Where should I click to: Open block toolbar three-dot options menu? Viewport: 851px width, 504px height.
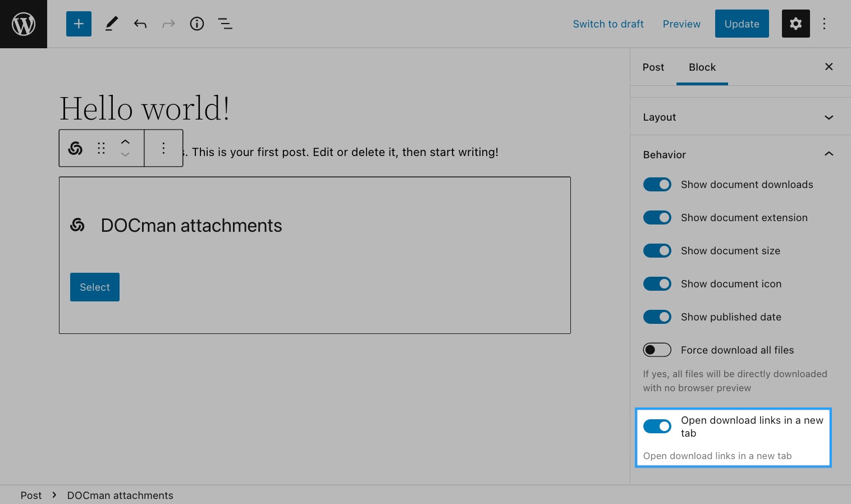pos(163,148)
